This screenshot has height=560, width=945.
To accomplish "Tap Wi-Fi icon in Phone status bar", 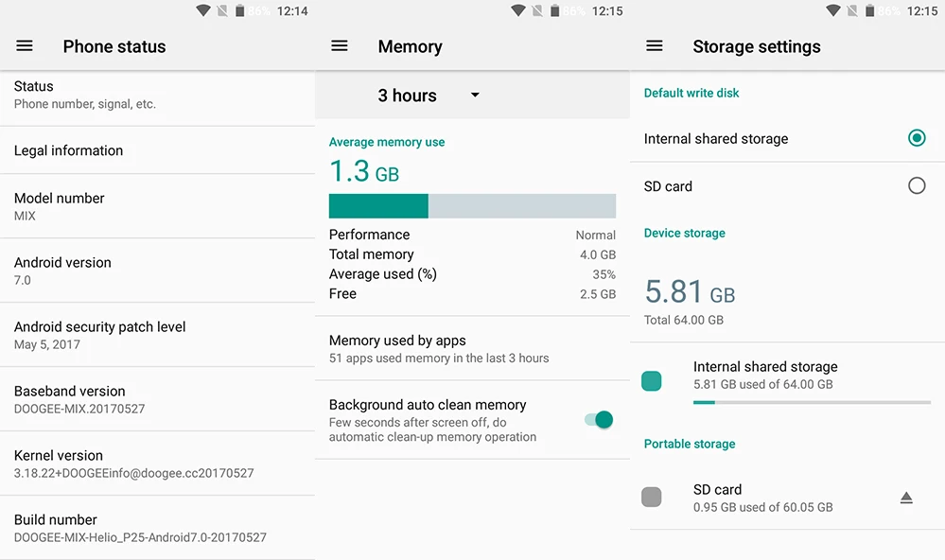I will click(203, 10).
